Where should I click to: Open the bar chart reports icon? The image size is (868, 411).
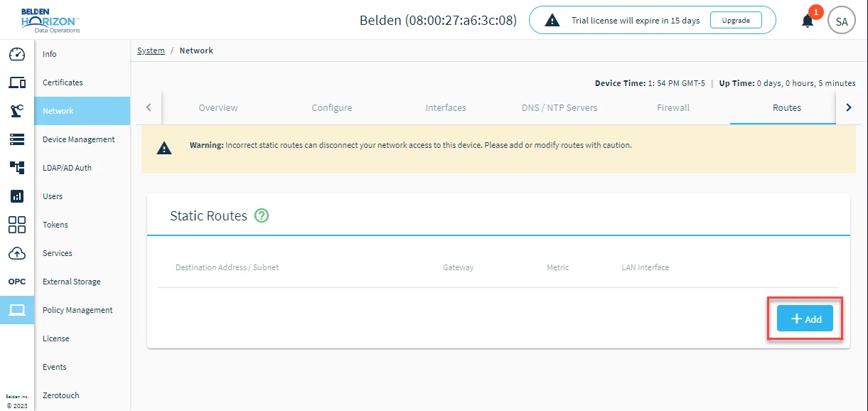[17, 196]
